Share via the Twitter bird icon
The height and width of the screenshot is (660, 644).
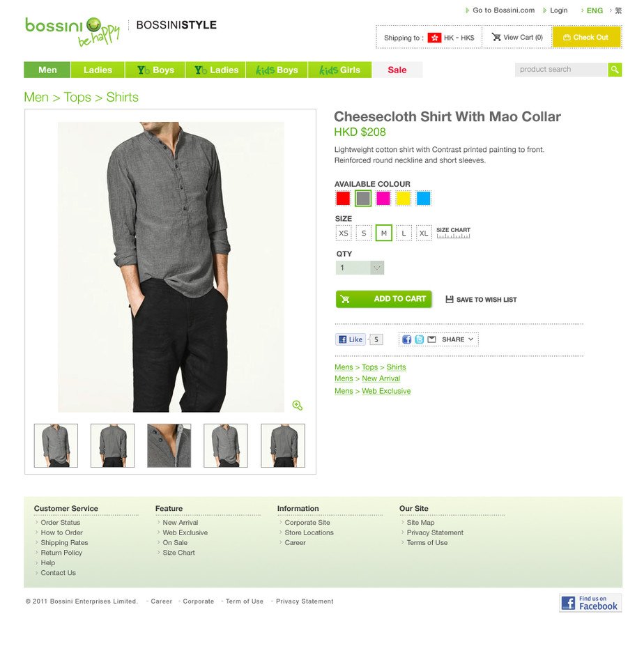tap(420, 339)
